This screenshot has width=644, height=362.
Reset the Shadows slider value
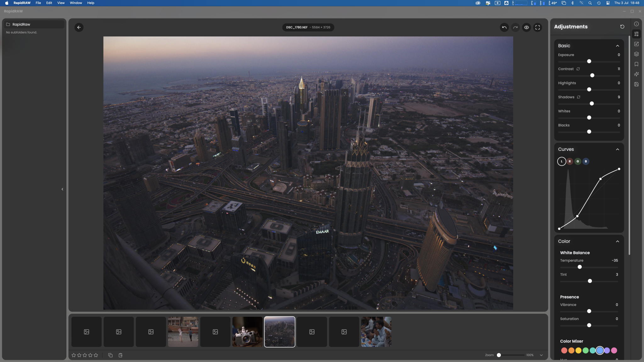pyautogui.click(x=579, y=97)
